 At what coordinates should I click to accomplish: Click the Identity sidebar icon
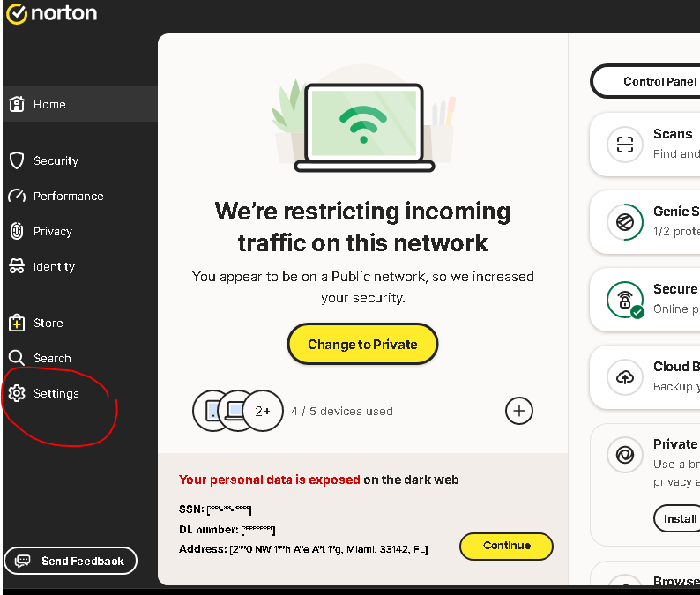coord(17,266)
